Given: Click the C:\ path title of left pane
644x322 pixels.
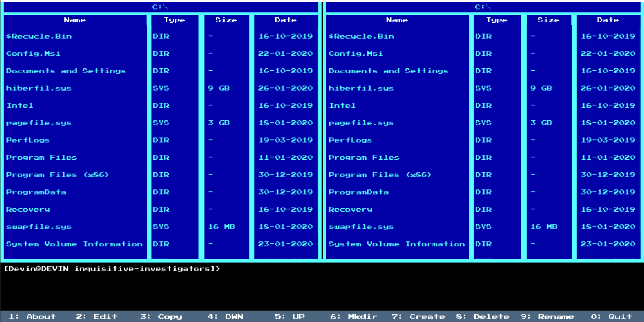Looking at the screenshot, I should (161, 7).
